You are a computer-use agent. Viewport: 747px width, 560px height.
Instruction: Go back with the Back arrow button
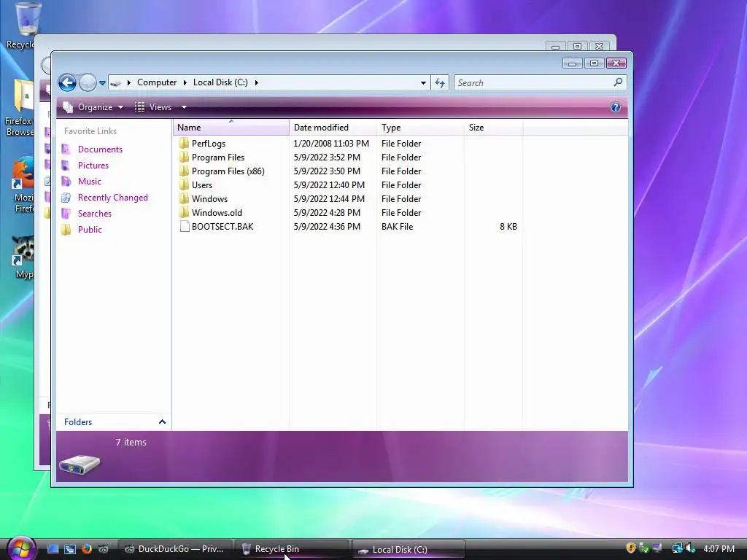pyautogui.click(x=67, y=83)
